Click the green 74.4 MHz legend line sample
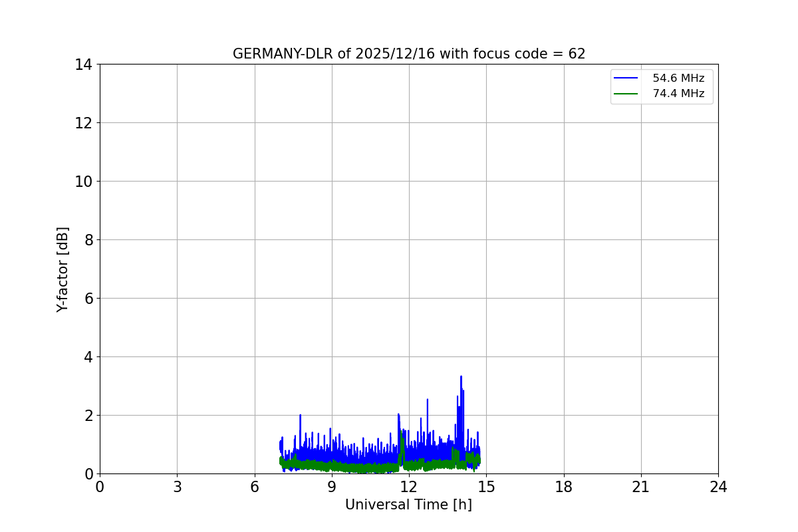798x532 pixels. click(x=626, y=94)
